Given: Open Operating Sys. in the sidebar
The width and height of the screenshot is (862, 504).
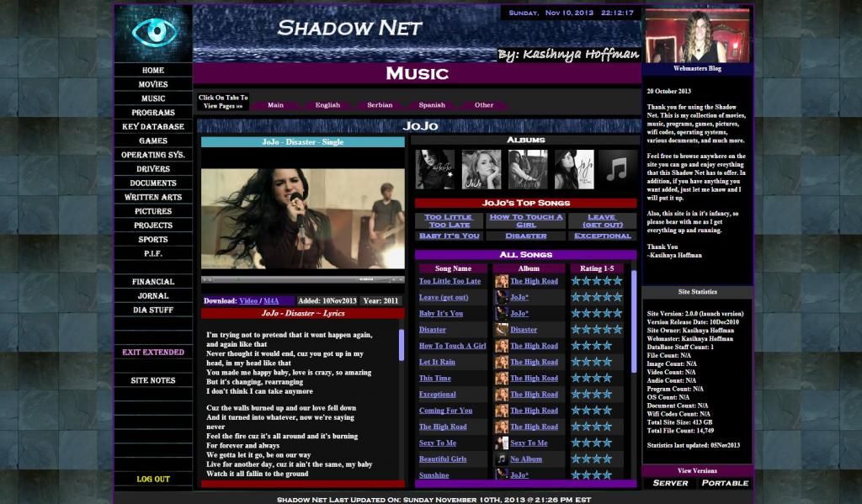Looking at the screenshot, I should (153, 155).
